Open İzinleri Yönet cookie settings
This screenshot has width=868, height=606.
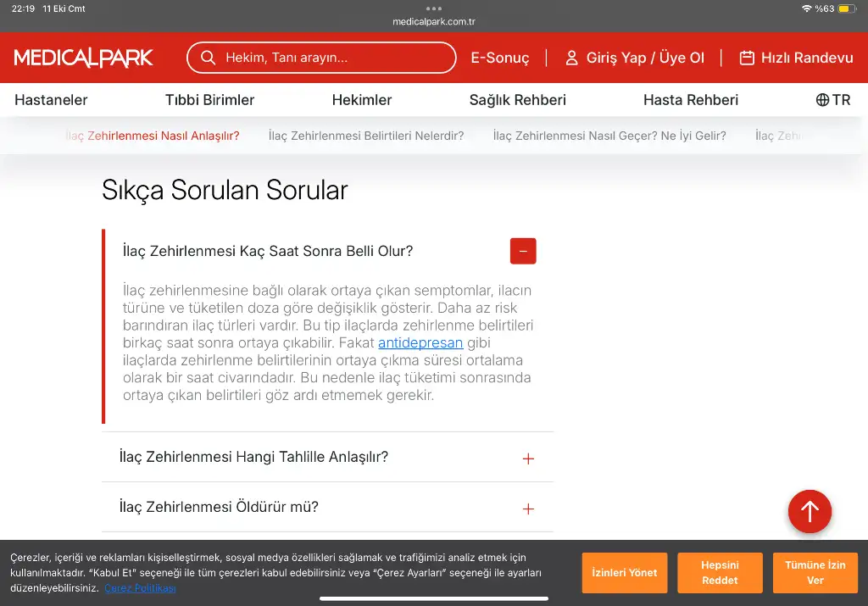(625, 573)
